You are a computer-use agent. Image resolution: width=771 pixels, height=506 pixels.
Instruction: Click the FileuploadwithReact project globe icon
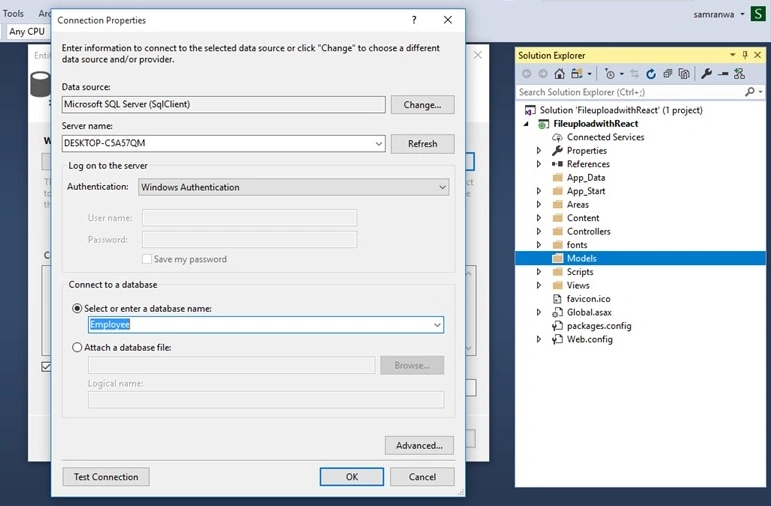point(543,124)
